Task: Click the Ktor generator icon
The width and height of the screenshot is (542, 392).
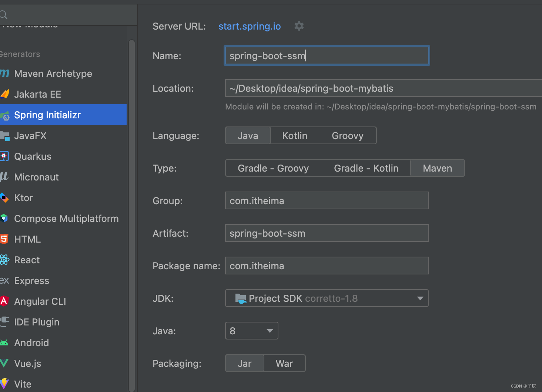Action: [x=4, y=197]
